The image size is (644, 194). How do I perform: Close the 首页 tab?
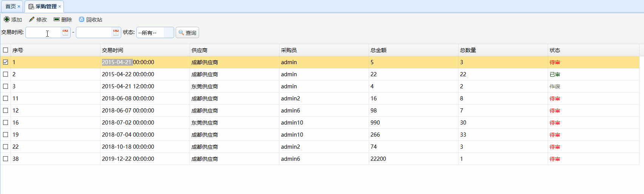pos(19,6)
